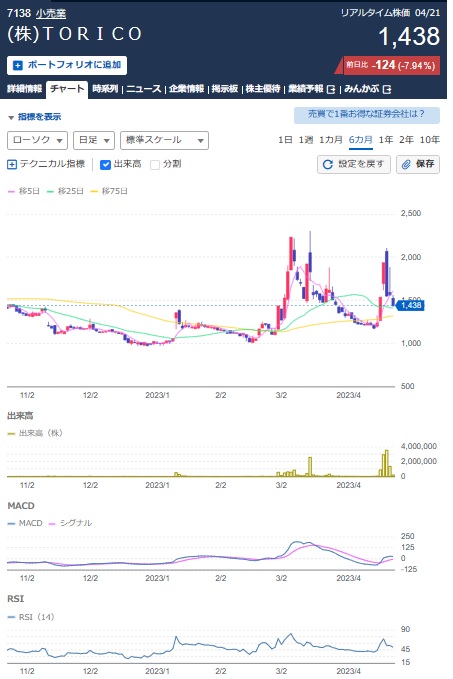Toggle the 出来高 checkbox
This screenshot has height=679, width=453.
105,165
